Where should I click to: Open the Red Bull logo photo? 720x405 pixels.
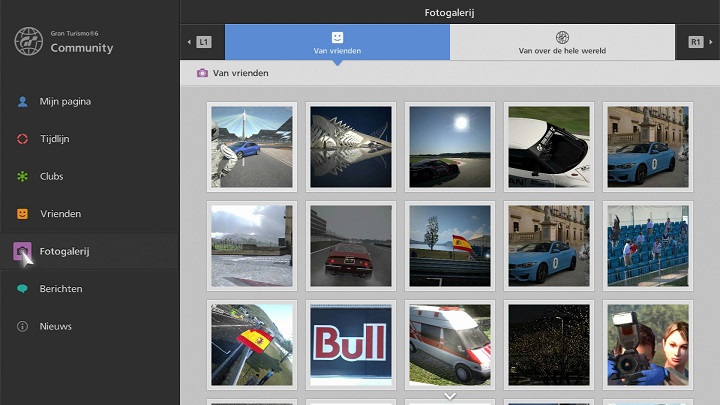351,344
